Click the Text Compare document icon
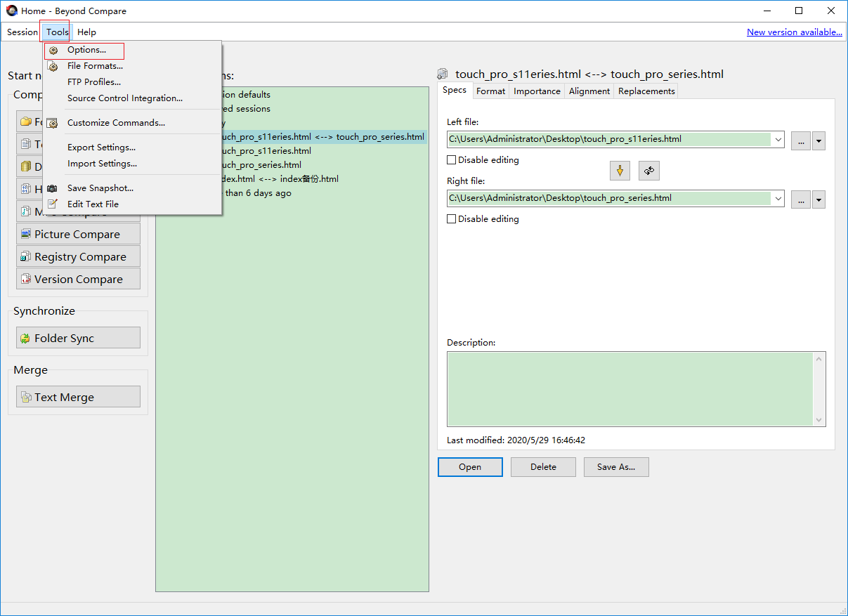Screen dimensions: 848x616 pyautogui.click(x=26, y=145)
